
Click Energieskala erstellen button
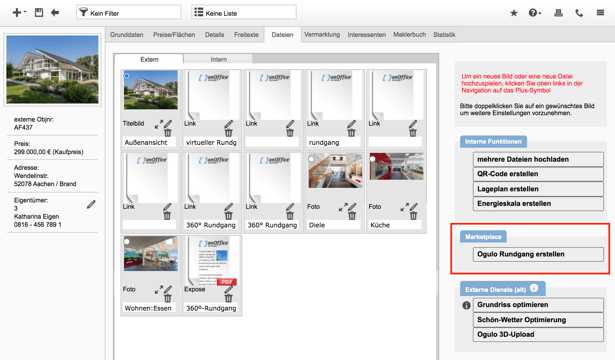538,204
